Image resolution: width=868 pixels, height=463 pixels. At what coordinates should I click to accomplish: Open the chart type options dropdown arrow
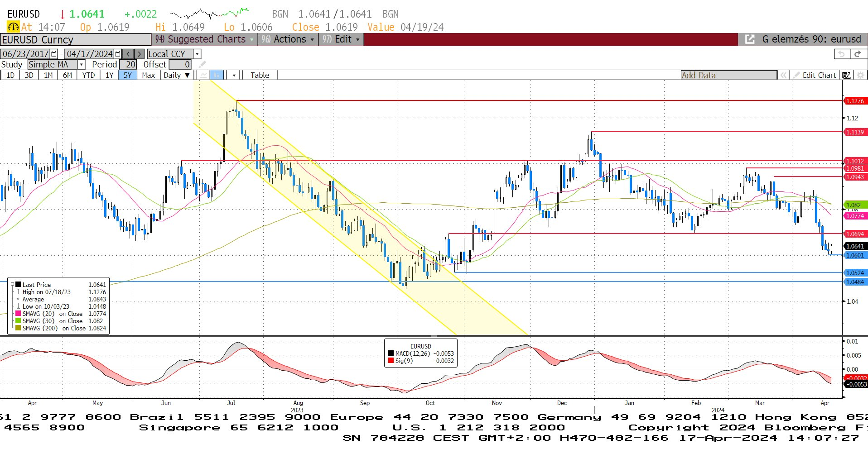pyautogui.click(x=234, y=75)
